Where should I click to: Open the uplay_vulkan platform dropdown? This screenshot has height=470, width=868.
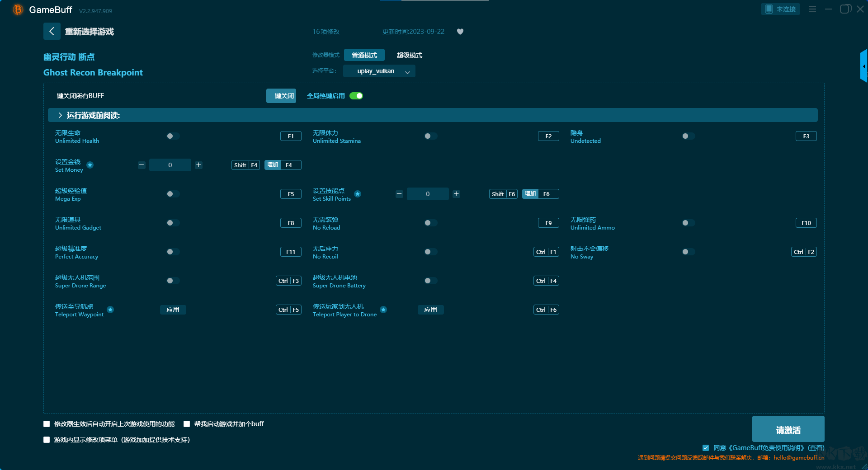point(379,71)
